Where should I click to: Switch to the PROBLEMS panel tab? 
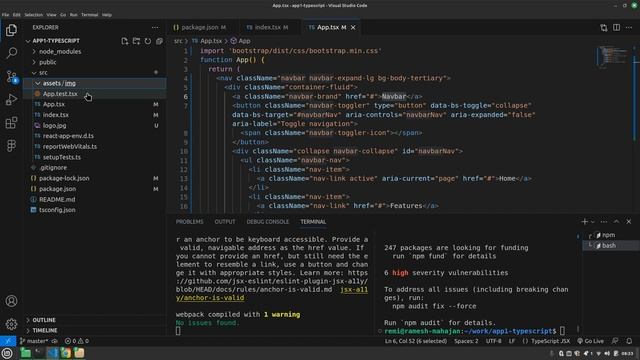point(189,222)
